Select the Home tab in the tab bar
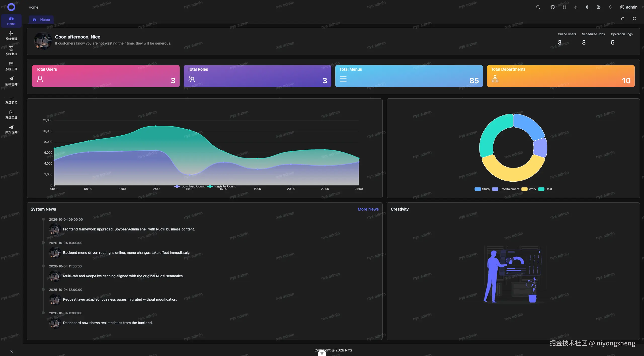 point(41,20)
